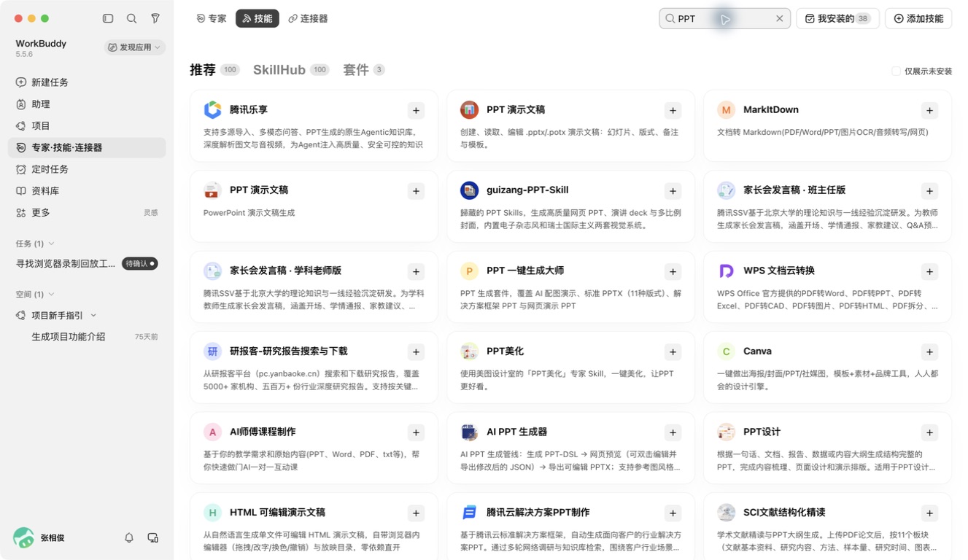Click the guizang-PPT-Skill logo icon

pyautogui.click(x=469, y=190)
